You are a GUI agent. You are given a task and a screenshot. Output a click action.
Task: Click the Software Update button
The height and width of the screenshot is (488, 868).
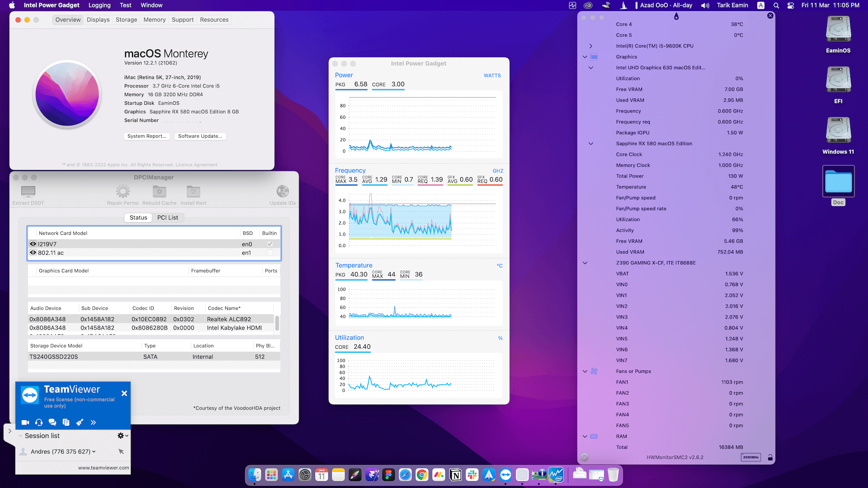coord(200,136)
